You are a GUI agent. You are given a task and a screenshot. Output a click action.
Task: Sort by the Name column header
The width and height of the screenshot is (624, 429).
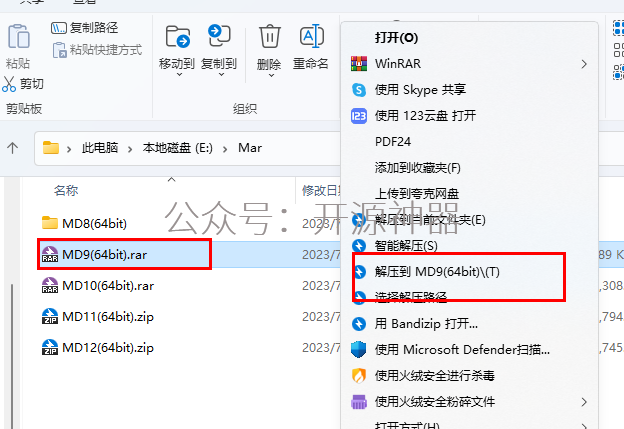66,191
